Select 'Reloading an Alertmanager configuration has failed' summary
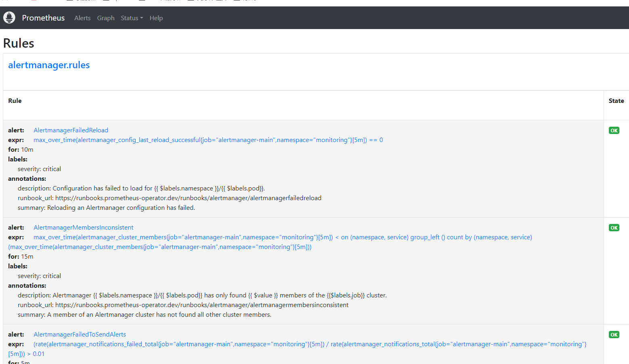Viewport: 629px width, 364px height. [x=107, y=208]
